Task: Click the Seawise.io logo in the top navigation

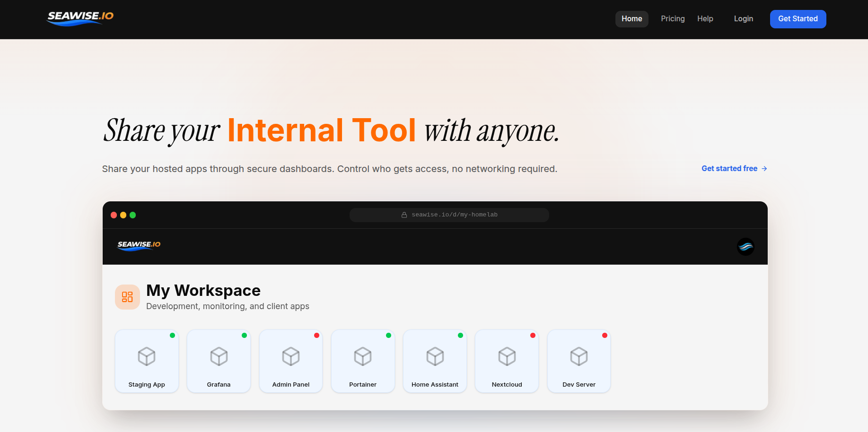Action: (80, 18)
